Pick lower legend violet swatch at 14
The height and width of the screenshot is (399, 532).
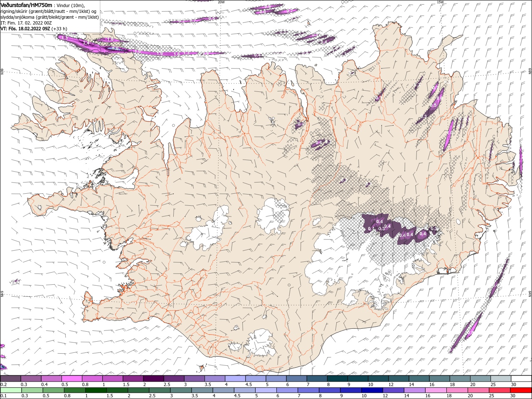pos(415,390)
